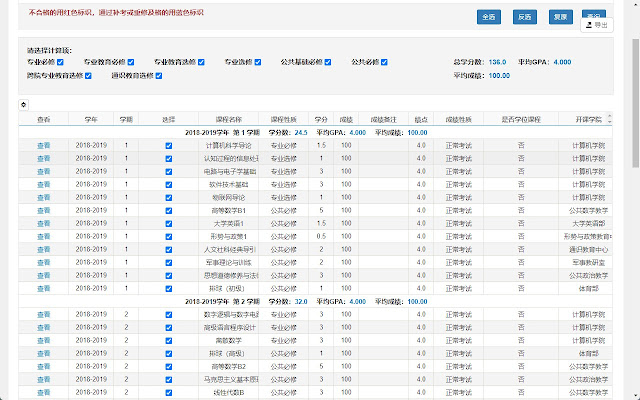Toggle the 专业必修 filter checkbox

point(60,62)
